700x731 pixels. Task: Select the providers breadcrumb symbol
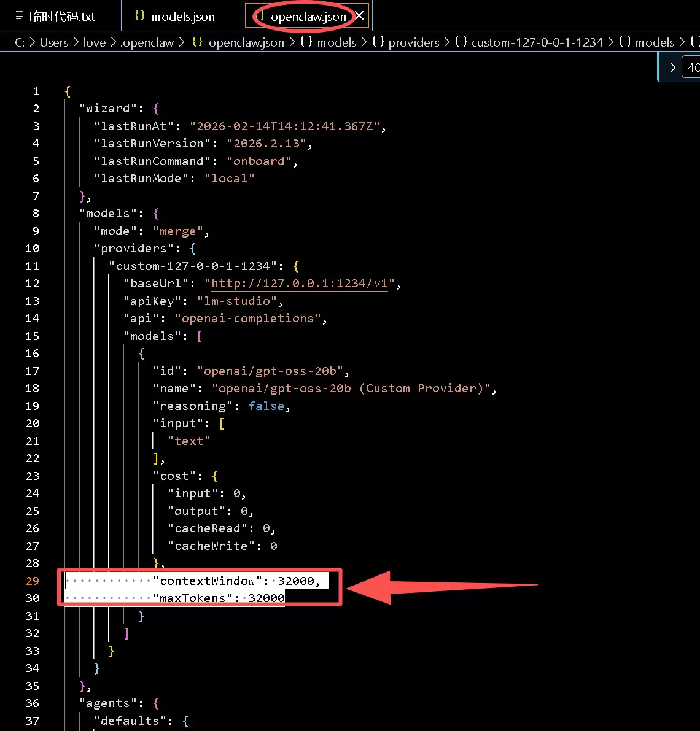pos(413,42)
